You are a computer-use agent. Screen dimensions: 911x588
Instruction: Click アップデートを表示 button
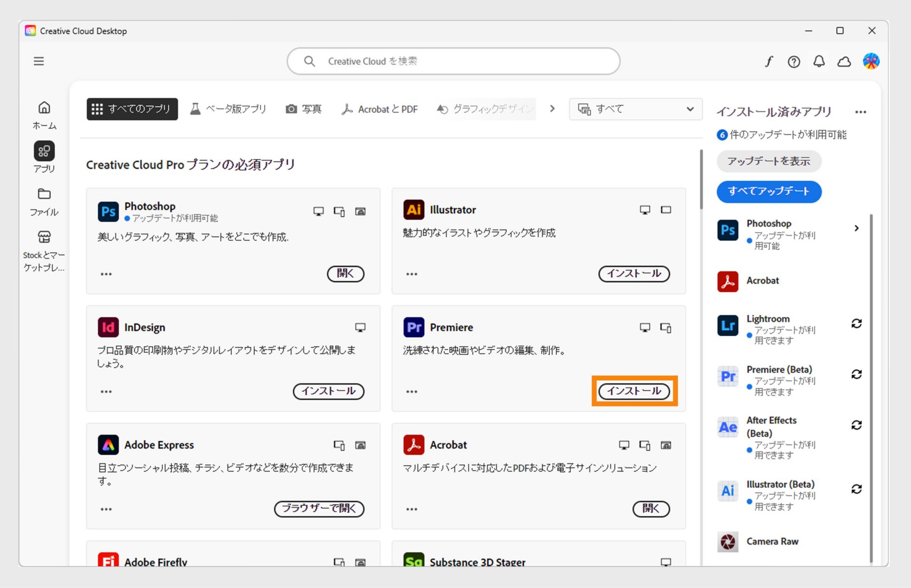coord(769,162)
